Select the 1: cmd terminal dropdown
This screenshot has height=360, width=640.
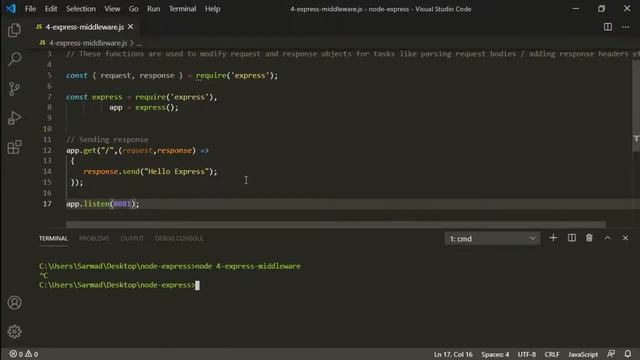(492, 238)
